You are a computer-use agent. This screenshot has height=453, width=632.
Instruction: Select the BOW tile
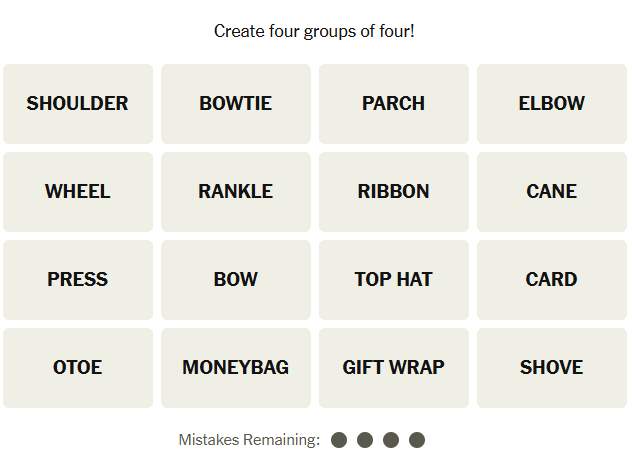point(236,280)
